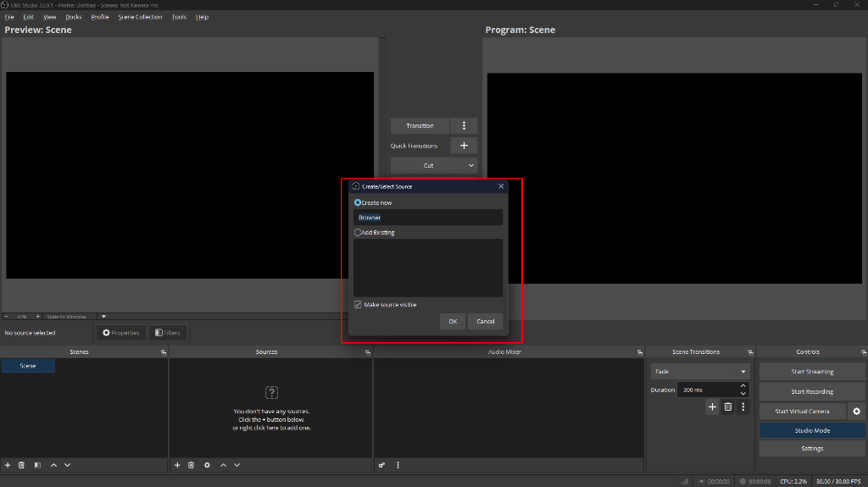
Task: Click the source name field containing Browser
Action: pyautogui.click(x=428, y=218)
